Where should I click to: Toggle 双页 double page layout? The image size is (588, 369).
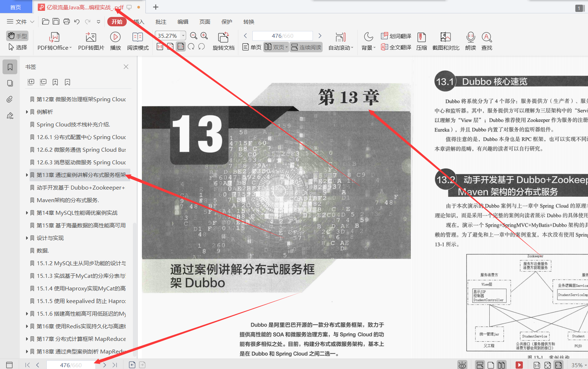276,47
